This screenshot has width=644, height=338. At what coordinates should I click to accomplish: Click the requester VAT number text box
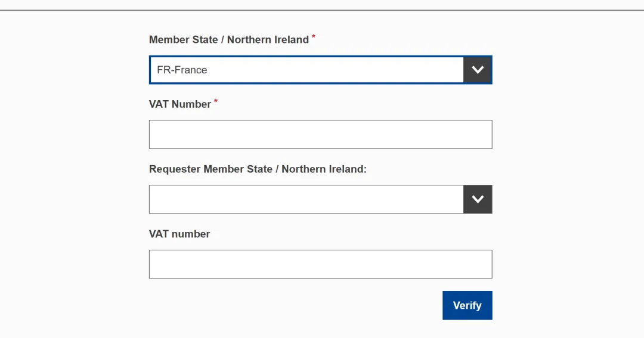[x=320, y=264]
